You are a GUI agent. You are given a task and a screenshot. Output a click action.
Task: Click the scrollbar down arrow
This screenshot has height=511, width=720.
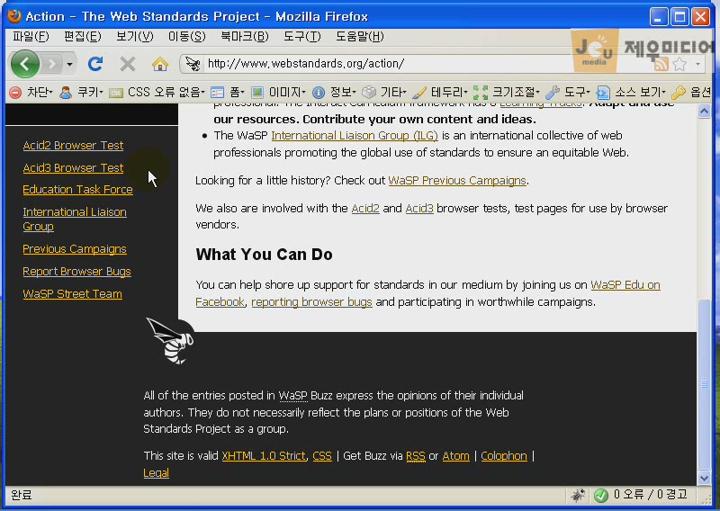coord(704,478)
